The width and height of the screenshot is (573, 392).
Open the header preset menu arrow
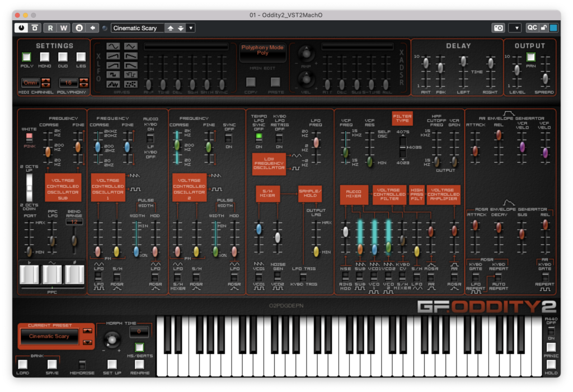pyautogui.click(x=191, y=28)
